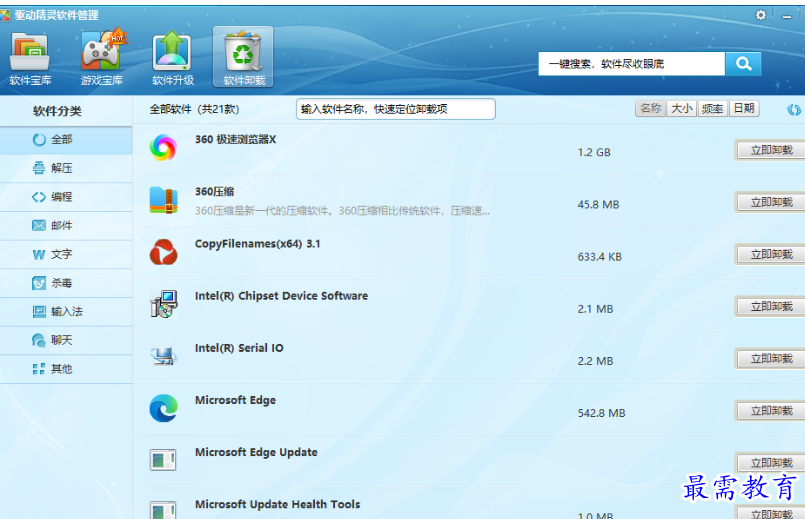Click the Intel Chipset Device Software icon
805x519 pixels.
(163, 304)
